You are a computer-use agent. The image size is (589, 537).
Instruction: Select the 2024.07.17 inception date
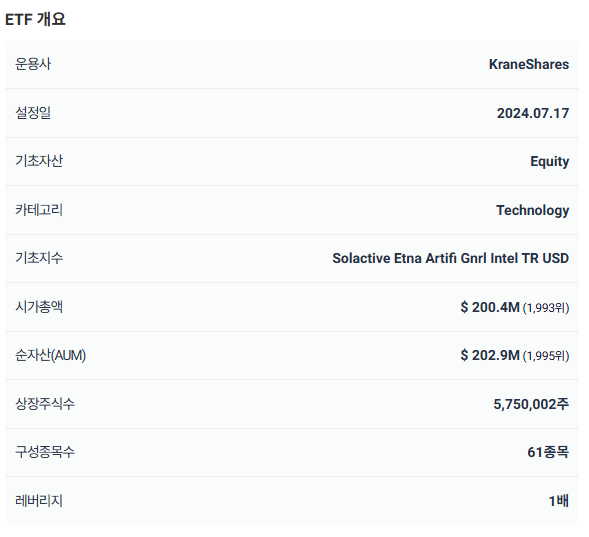click(x=533, y=113)
